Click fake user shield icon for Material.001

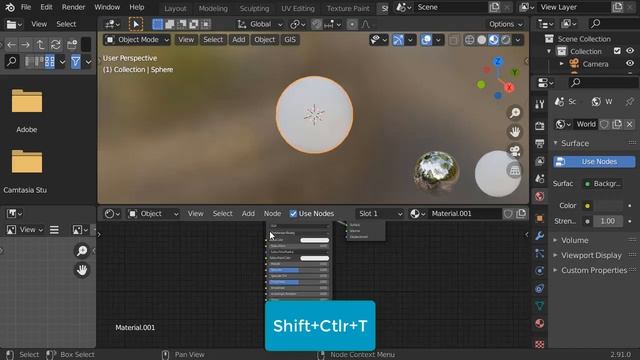[508, 213]
